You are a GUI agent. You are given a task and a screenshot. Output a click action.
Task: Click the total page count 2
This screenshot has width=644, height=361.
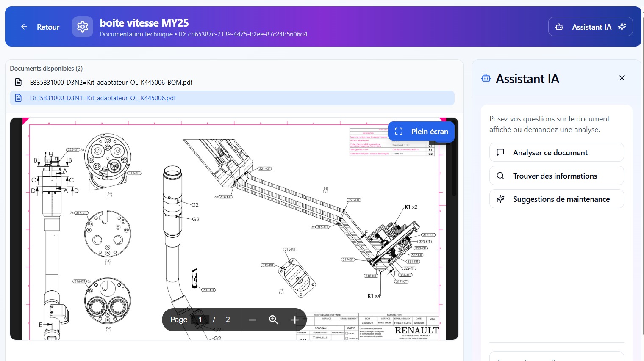[x=228, y=320]
